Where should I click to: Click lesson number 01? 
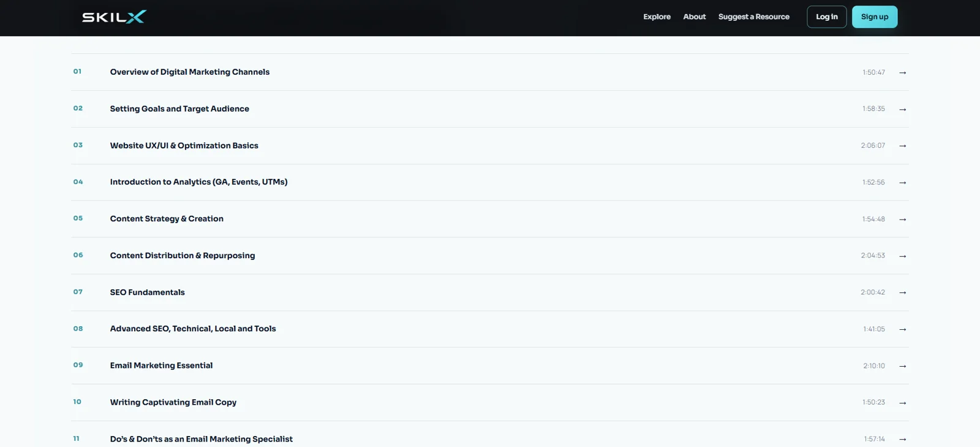point(77,71)
